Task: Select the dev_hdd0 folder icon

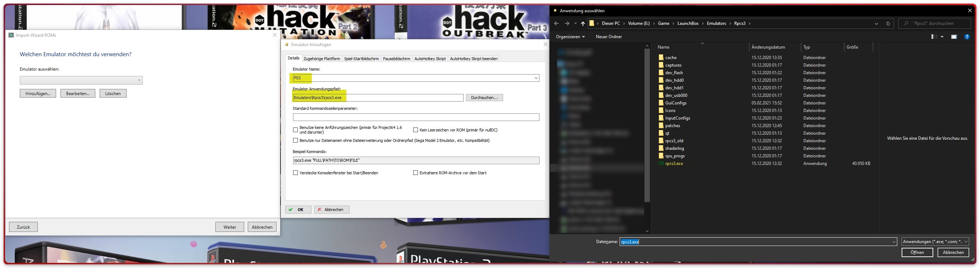Action: 661,80
